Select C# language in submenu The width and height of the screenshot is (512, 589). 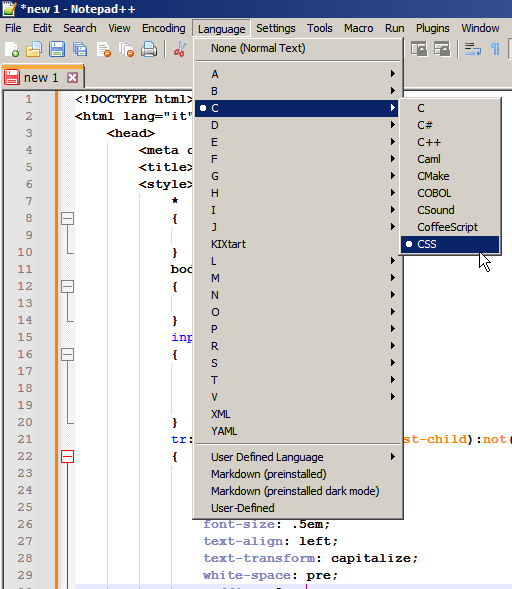[x=450, y=125]
